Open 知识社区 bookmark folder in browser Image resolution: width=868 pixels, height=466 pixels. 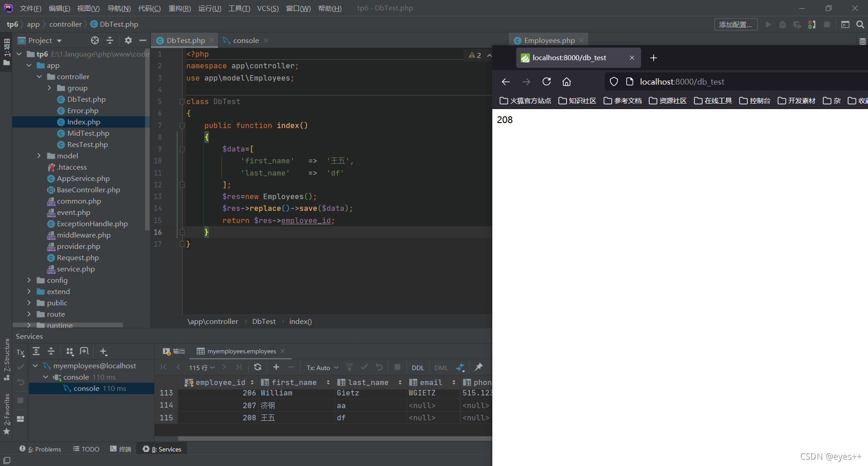(577, 100)
